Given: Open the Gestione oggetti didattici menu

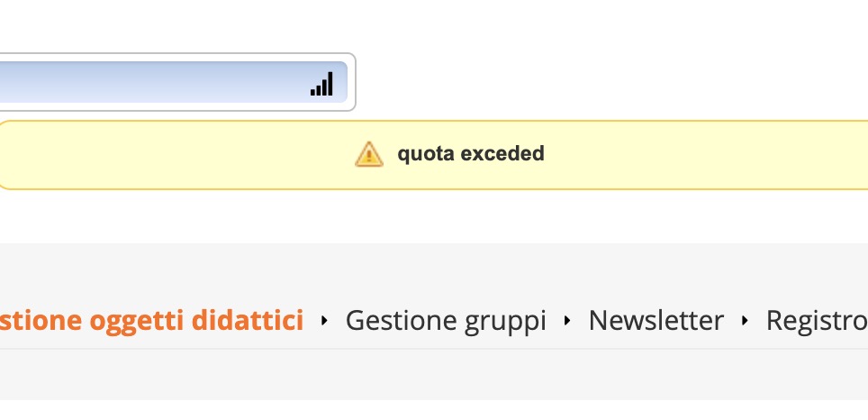Looking at the screenshot, I should coord(151,320).
